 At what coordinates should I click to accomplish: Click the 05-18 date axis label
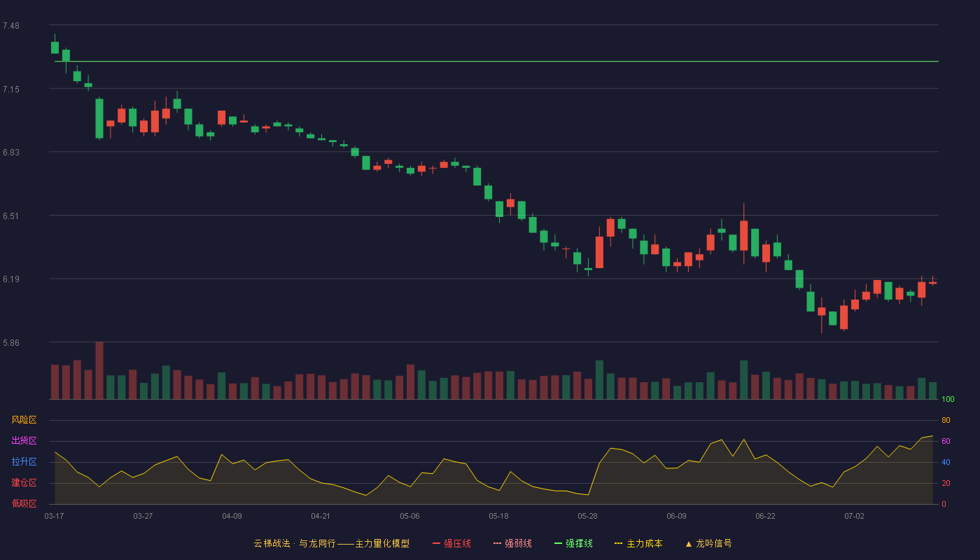498,516
